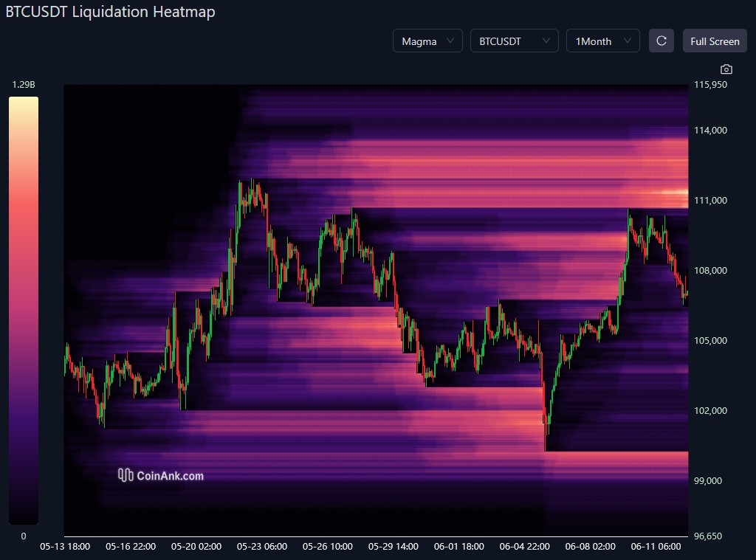Click the BTCUSDT Liquidation Heatmap title

[111, 12]
